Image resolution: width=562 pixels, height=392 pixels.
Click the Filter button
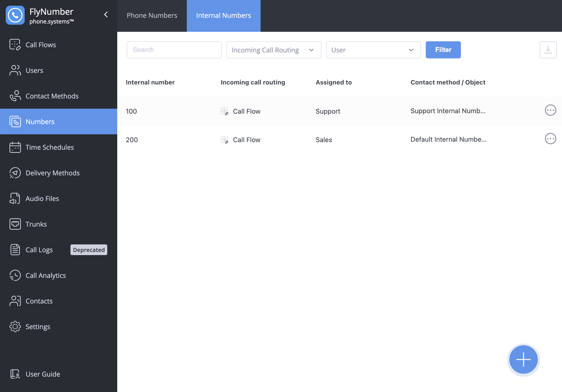click(443, 50)
